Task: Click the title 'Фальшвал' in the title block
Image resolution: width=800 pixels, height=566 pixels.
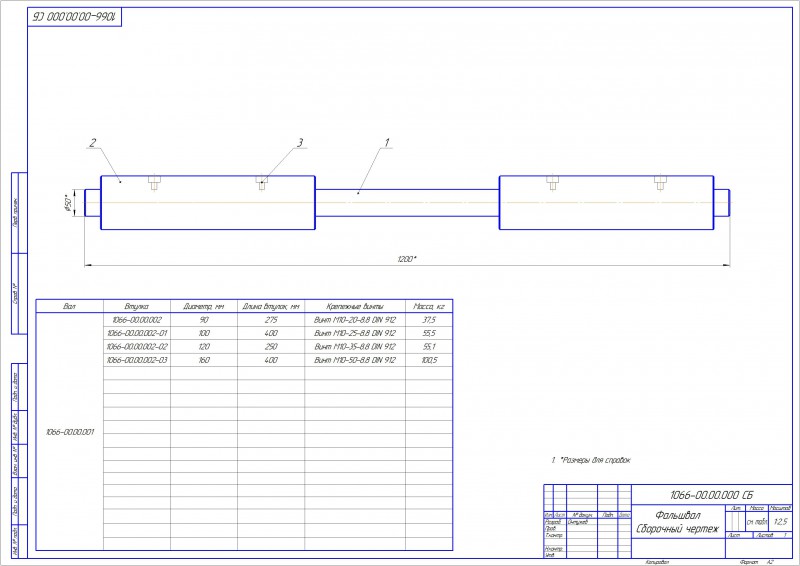Action: tap(678, 515)
